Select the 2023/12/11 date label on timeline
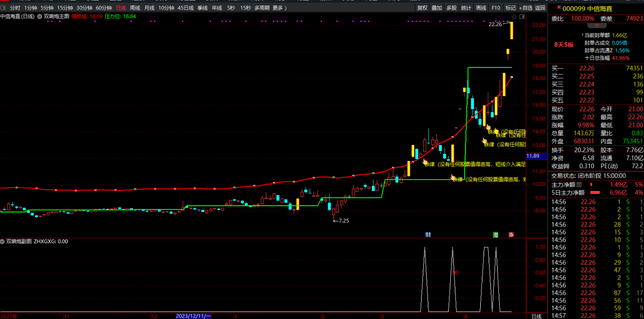 (193, 316)
